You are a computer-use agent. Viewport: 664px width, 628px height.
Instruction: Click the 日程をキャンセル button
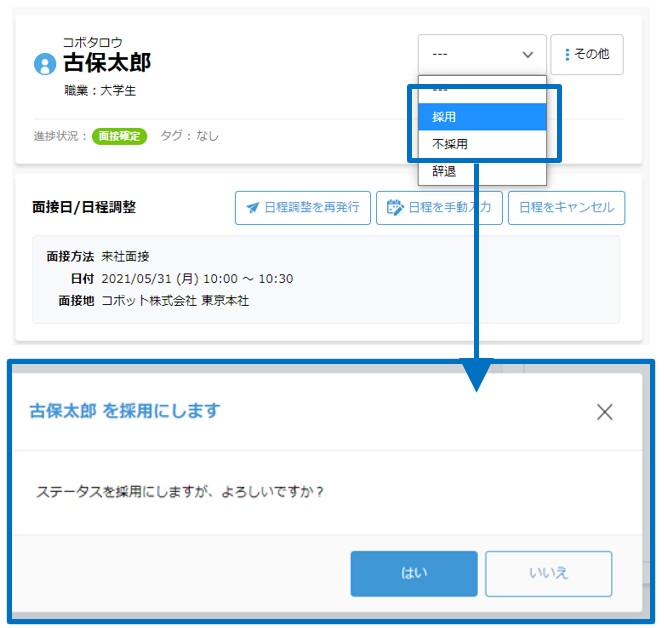pos(567,207)
